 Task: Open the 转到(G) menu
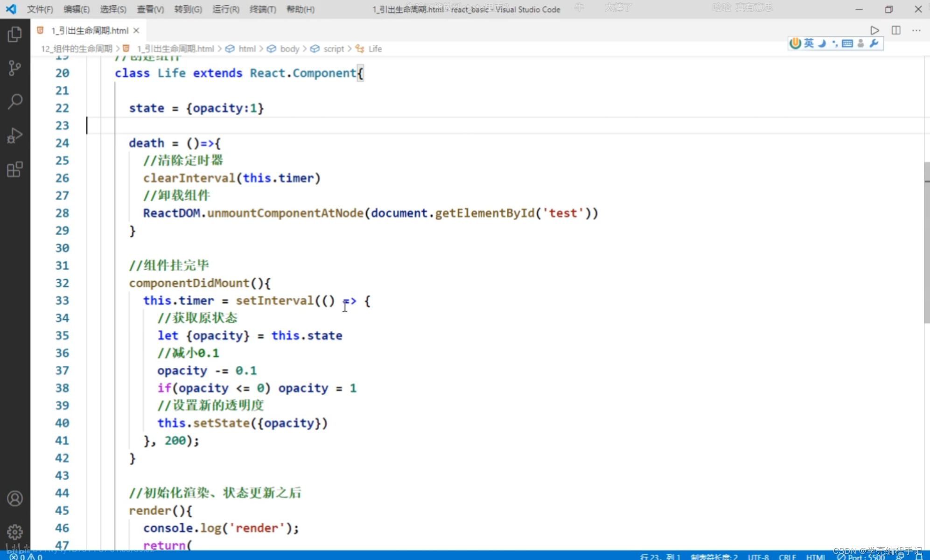click(x=188, y=9)
